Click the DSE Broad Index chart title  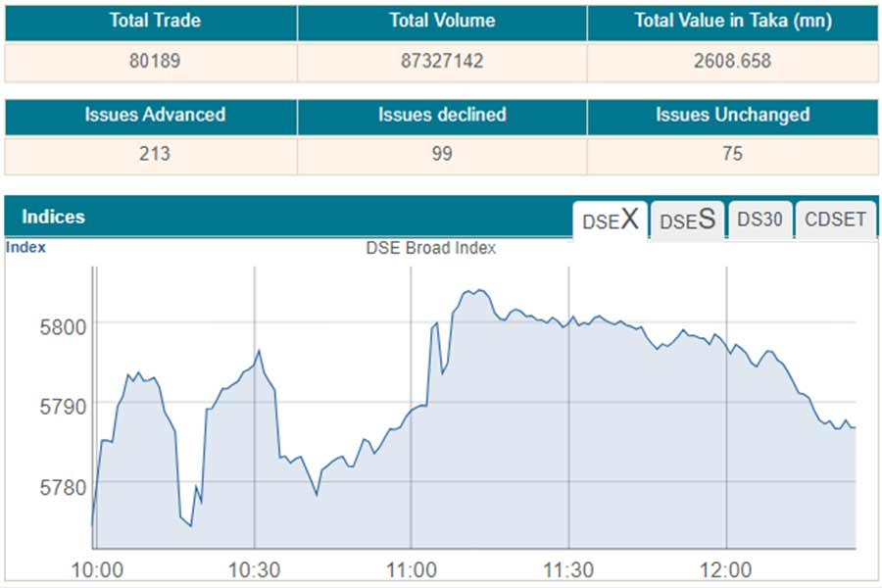coord(431,248)
